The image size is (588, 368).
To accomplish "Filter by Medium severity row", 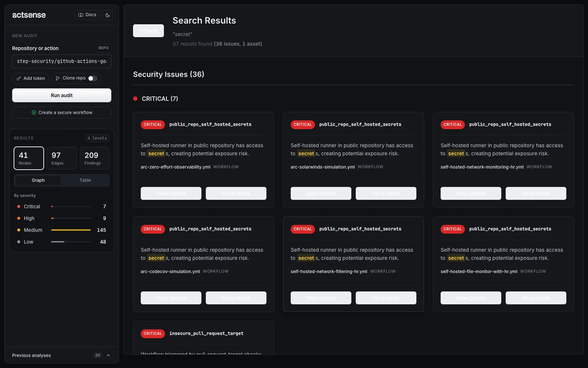I will 62,230.
